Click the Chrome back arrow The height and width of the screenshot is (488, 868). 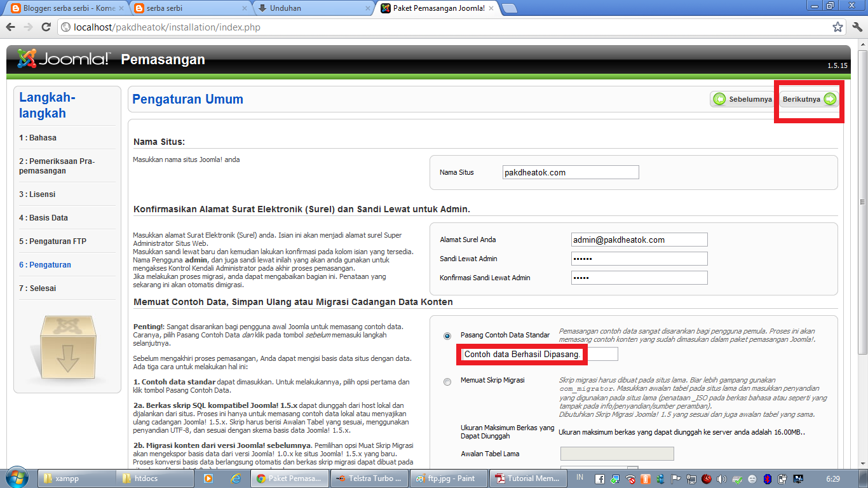tap(11, 27)
